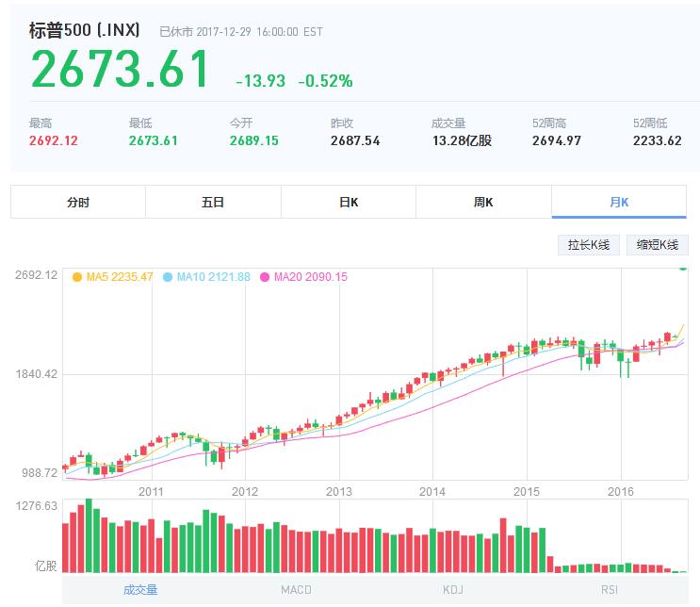Click the yellow MA5 legend dot
700x607 pixels.
(77, 277)
